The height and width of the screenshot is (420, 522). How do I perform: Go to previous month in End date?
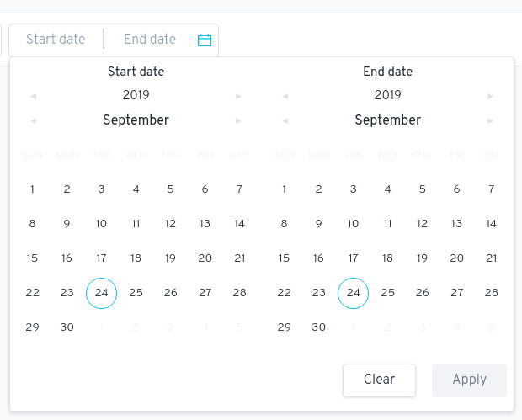(285, 120)
